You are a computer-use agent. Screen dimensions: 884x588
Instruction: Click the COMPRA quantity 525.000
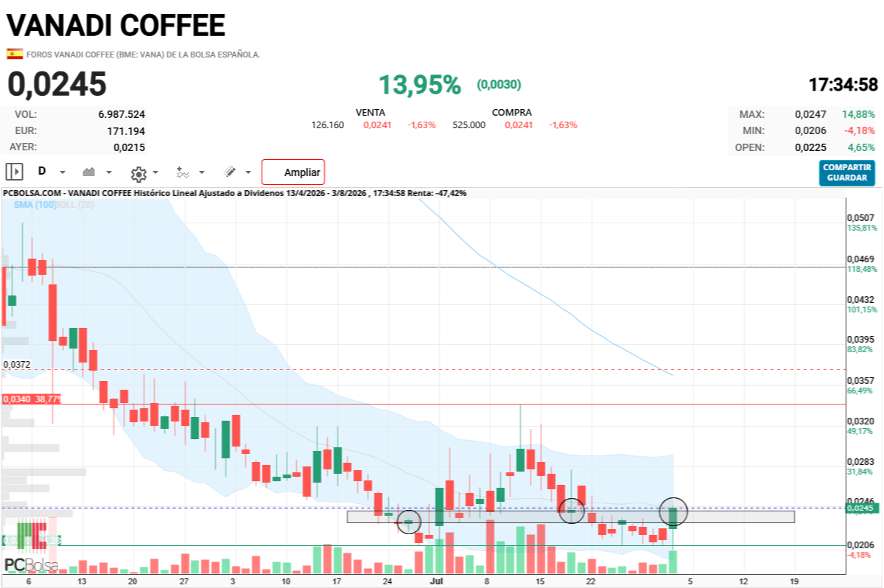[x=469, y=125]
